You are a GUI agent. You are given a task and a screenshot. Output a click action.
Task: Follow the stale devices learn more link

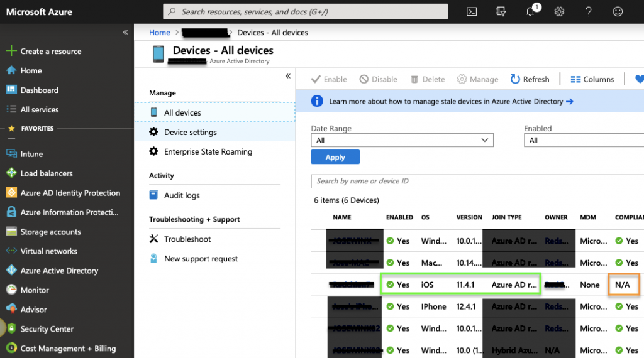pyautogui.click(x=451, y=101)
